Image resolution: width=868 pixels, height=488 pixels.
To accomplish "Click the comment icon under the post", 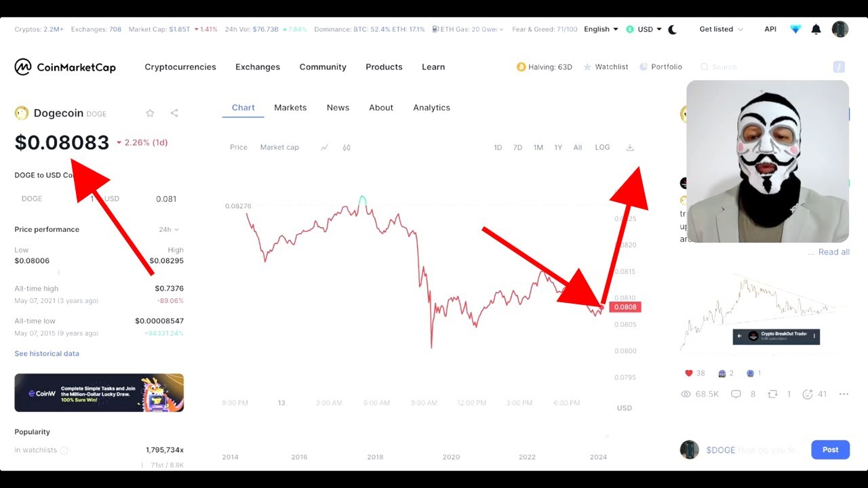I will point(736,394).
